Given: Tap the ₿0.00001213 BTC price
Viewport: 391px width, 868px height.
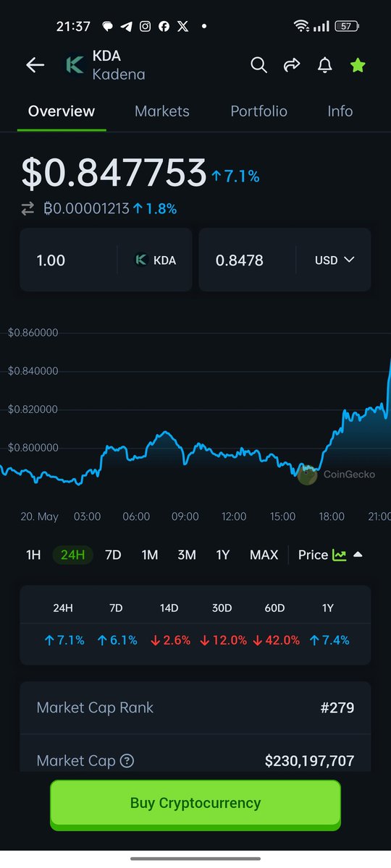Looking at the screenshot, I should tap(86, 208).
